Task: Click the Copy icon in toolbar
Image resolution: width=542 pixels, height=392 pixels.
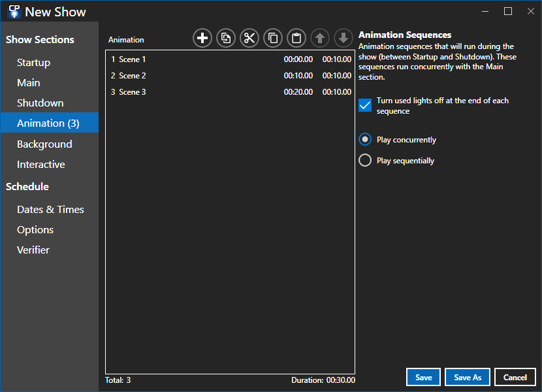Action: [x=273, y=38]
